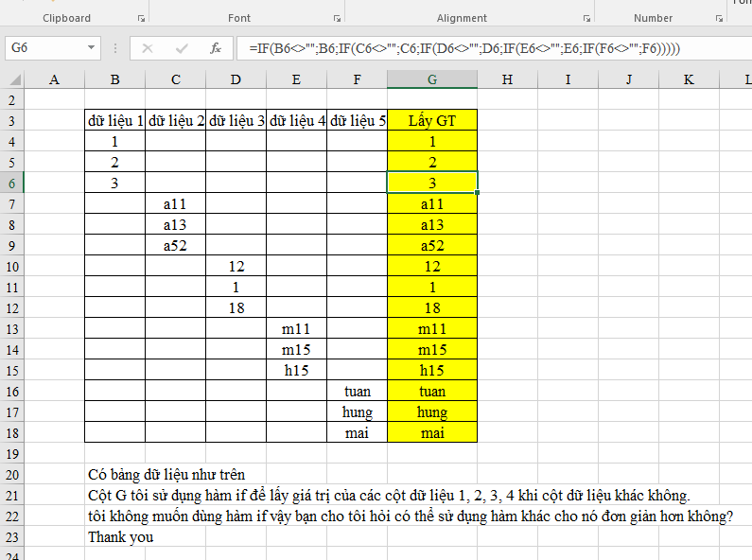Viewport: 752px width, 560px height.
Task: Select column G header
Action: [x=432, y=79]
